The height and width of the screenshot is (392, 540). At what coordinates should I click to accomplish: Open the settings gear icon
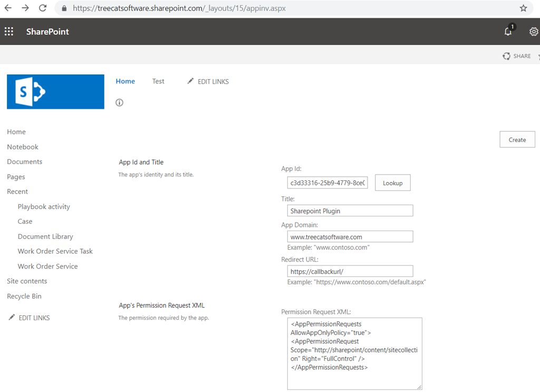(x=533, y=32)
